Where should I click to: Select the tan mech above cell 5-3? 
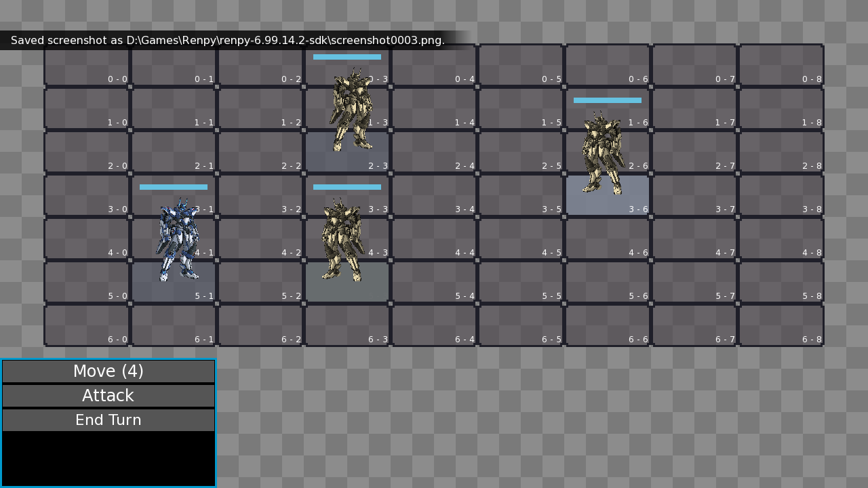[x=342, y=239]
